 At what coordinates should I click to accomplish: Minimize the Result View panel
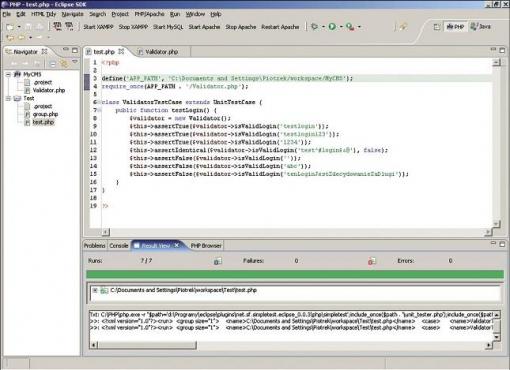pos(493,243)
